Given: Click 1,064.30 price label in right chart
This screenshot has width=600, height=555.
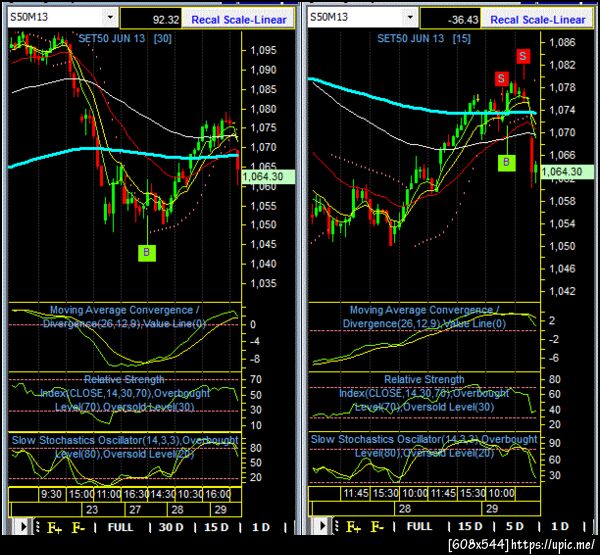Looking at the screenshot, I should point(567,172).
